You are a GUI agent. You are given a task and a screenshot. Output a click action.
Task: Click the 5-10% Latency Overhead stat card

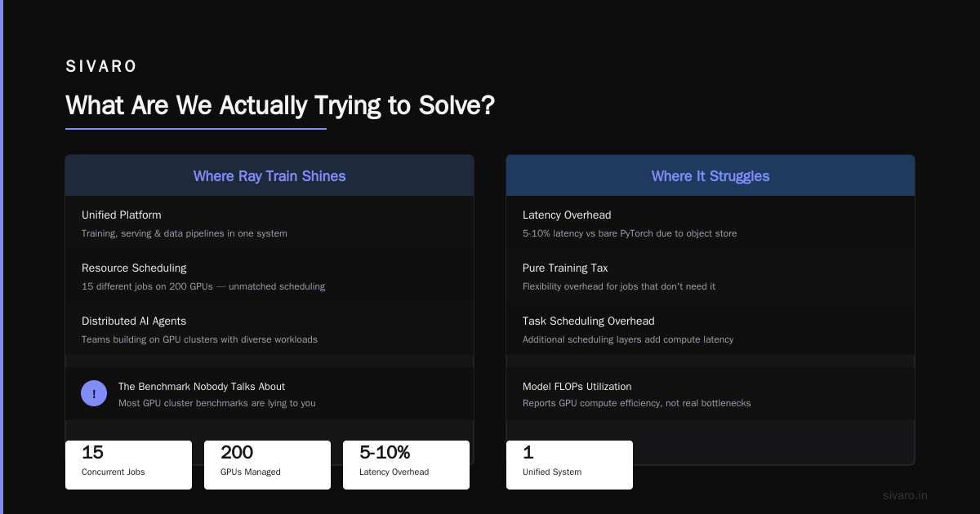point(406,465)
